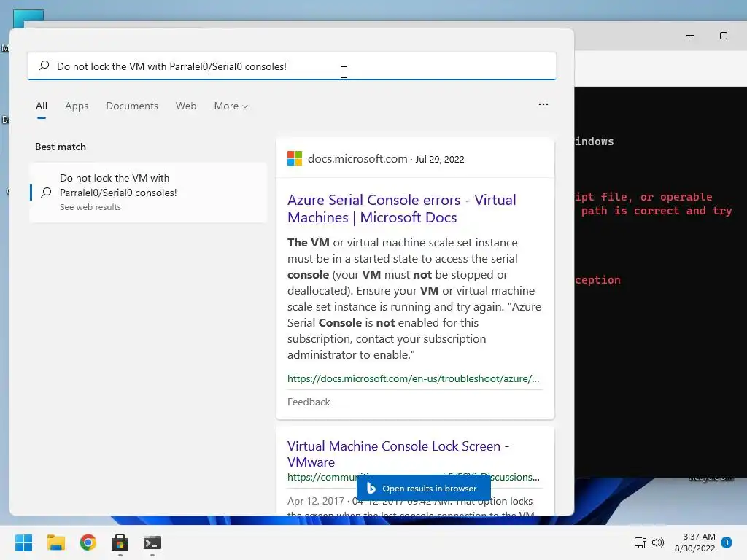The height and width of the screenshot is (560, 747).
Task: Open the Windows Start menu
Action: [x=23, y=542]
